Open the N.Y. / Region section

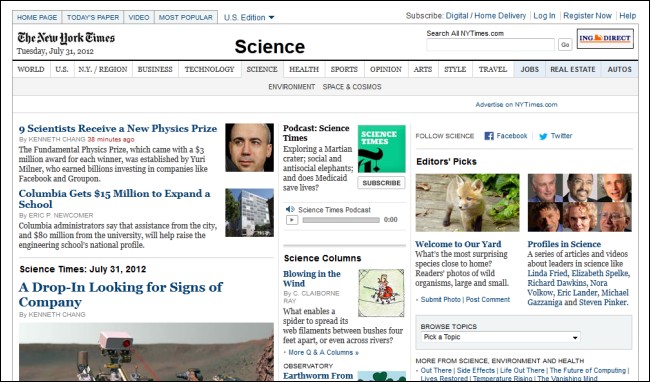pos(103,69)
